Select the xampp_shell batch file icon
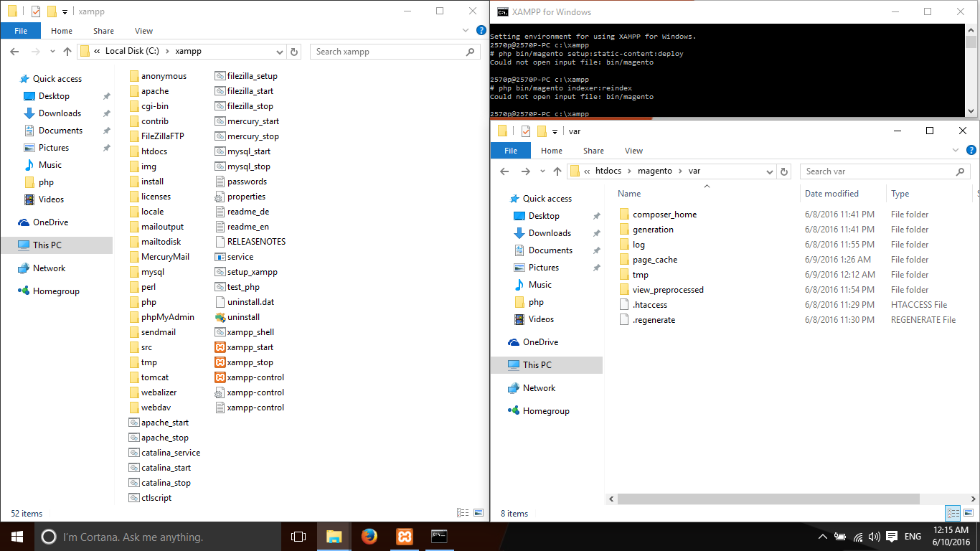 (221, 332)
